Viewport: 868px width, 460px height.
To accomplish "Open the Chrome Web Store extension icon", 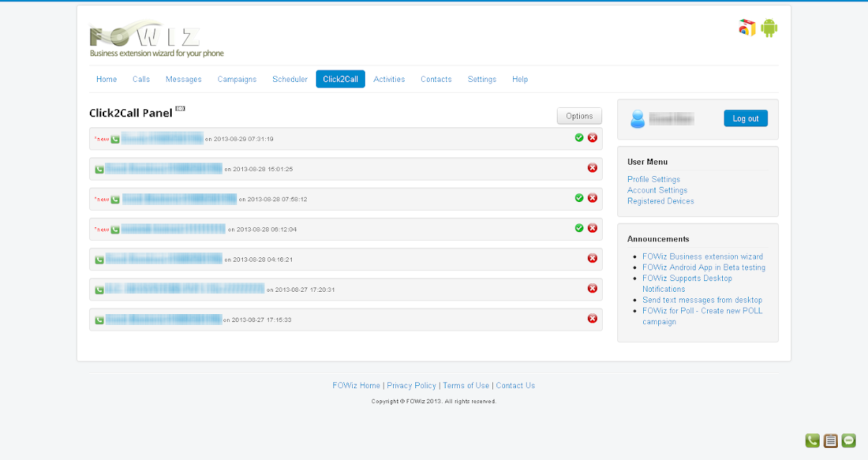I will pos(747,28).
